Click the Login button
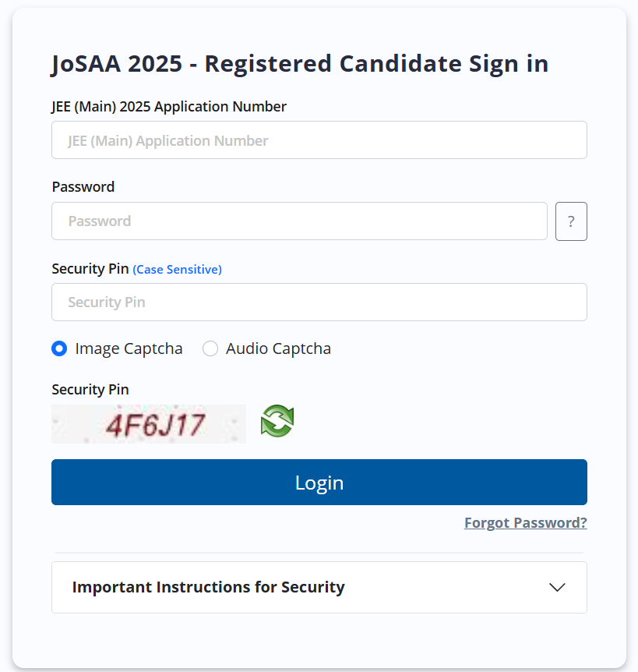The width and height of the screenshot is (638, 672). (319, 482)
